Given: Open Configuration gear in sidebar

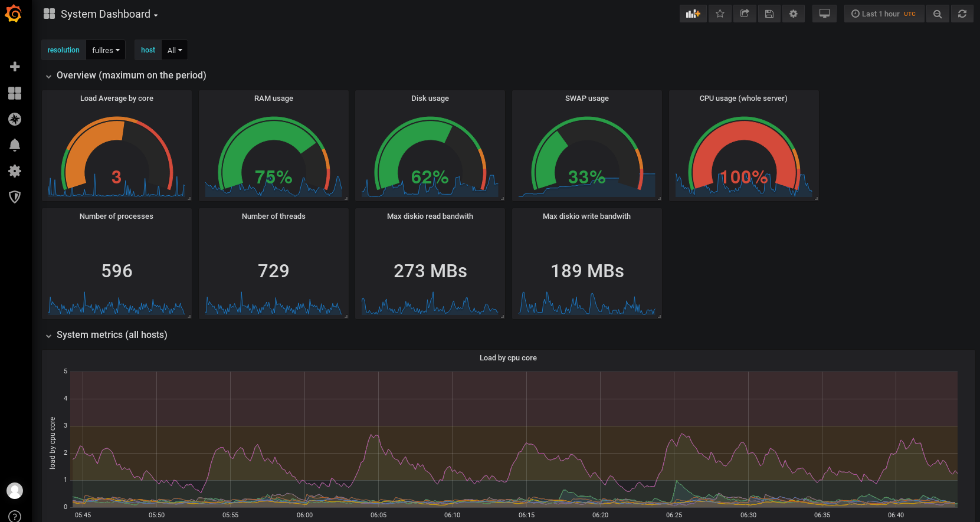Looking at the screenshot, I should [x=15, y=171].
